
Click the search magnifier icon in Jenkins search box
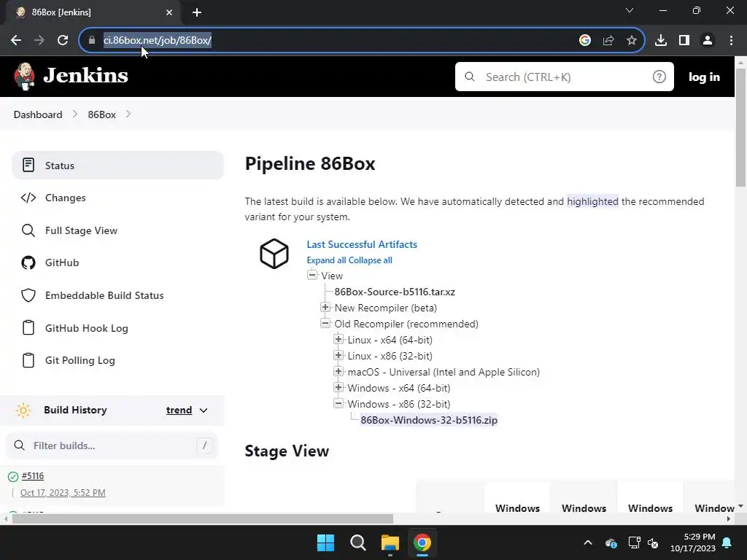pos(470,77)
